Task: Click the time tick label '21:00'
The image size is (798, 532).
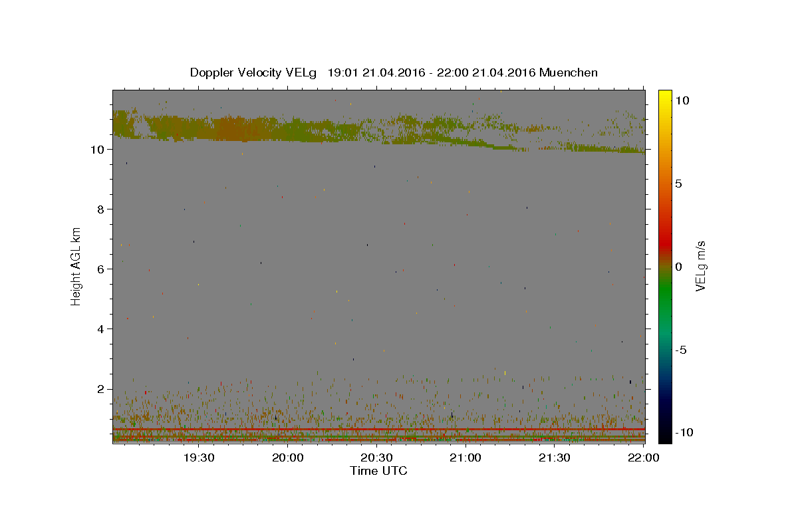Action: pyautogui.click(x=465, y=458)
